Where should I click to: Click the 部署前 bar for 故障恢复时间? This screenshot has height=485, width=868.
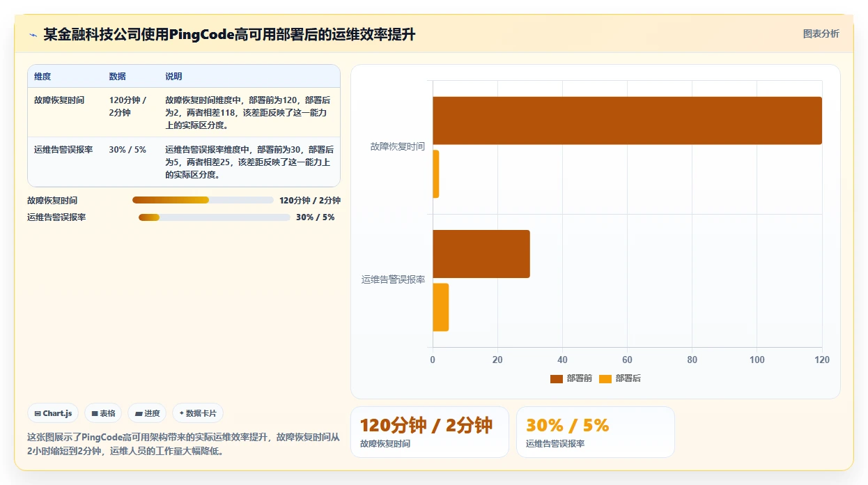coord(627,121)
